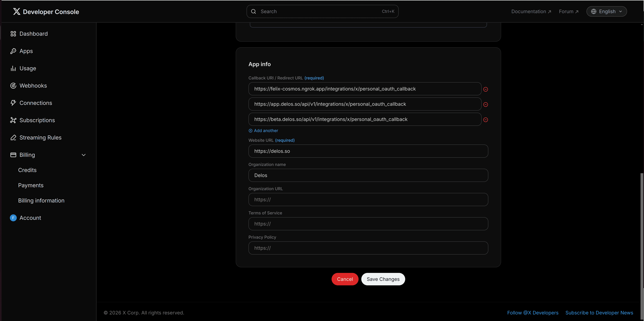Remove the beta.delos.so callback URL
644x321 pixels.
point(486,120)
